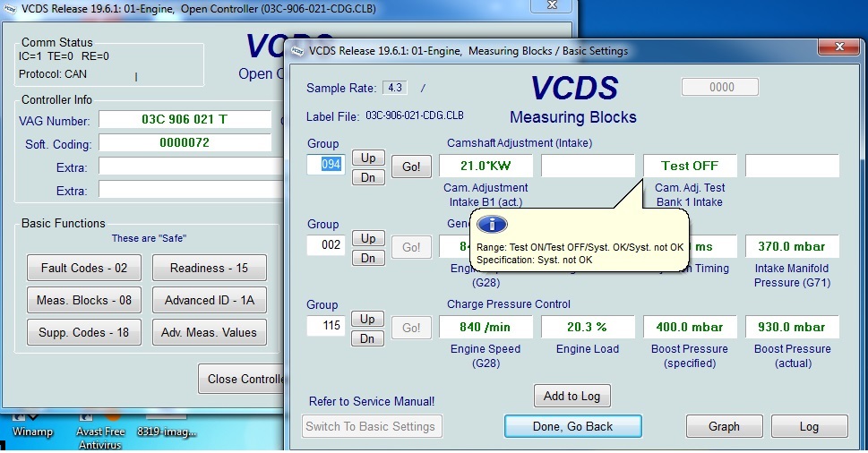Viewport: 868px width, 453px height.
Task: Open Readiness - 15
Action: point(211,268)
